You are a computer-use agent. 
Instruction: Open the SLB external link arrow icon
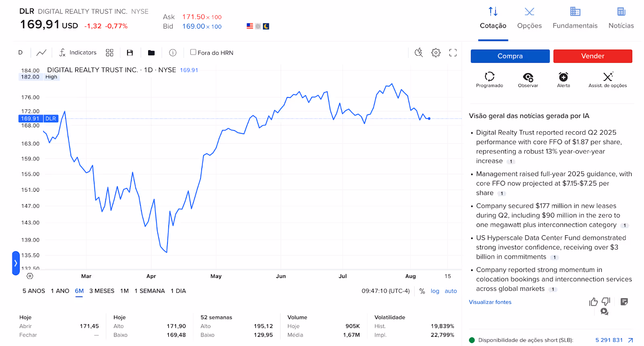[630, 340]
